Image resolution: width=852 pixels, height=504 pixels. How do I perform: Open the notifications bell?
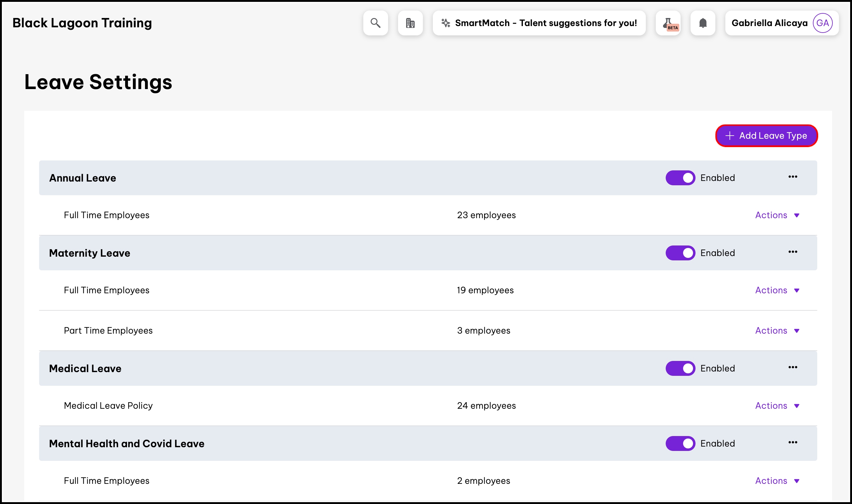pos(703,23)
